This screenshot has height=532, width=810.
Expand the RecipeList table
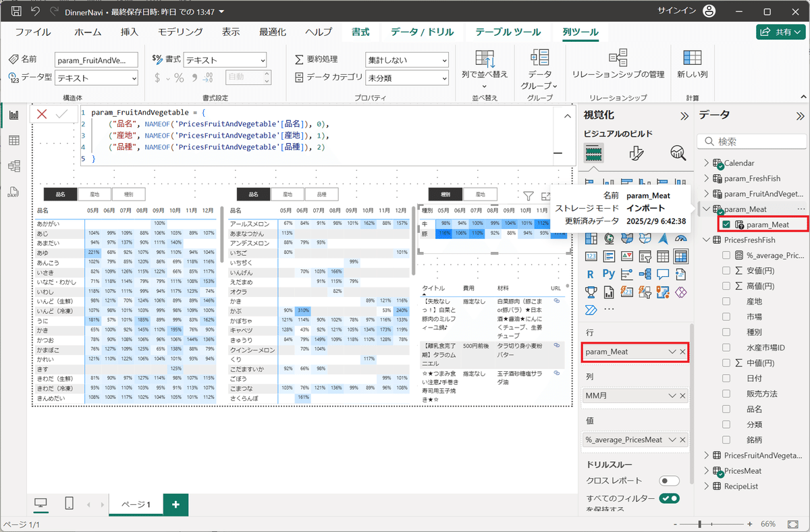pos(707,486)
